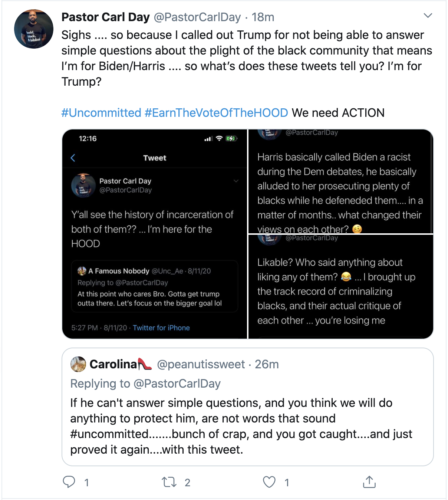Retweet using the retweet arrows icon
The width and height of the screenshot is (448, 500).
pos(169,482)
